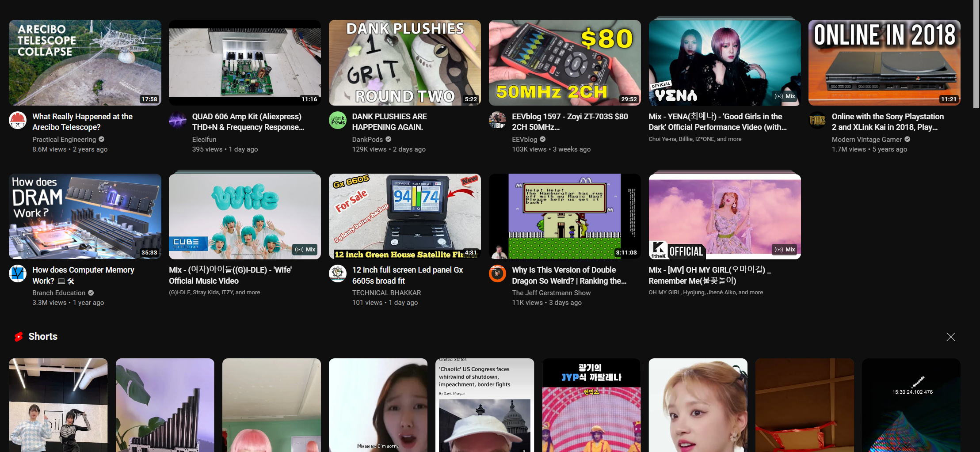980x452 pixels.
Task: Go to Modern Vintage Gamer channel name
Action: (867, 139)
